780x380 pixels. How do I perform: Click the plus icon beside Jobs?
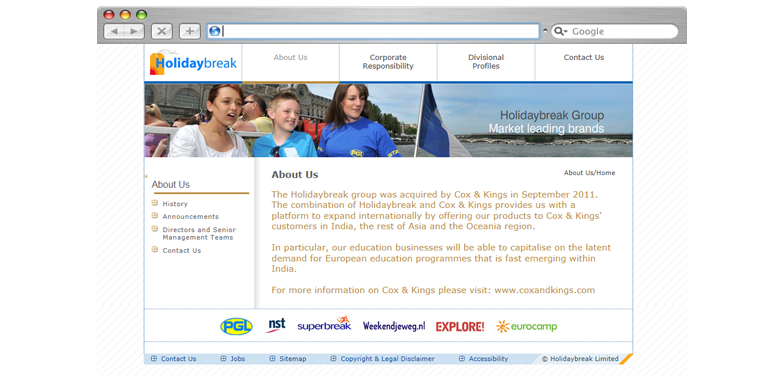[x=223, y=359]
